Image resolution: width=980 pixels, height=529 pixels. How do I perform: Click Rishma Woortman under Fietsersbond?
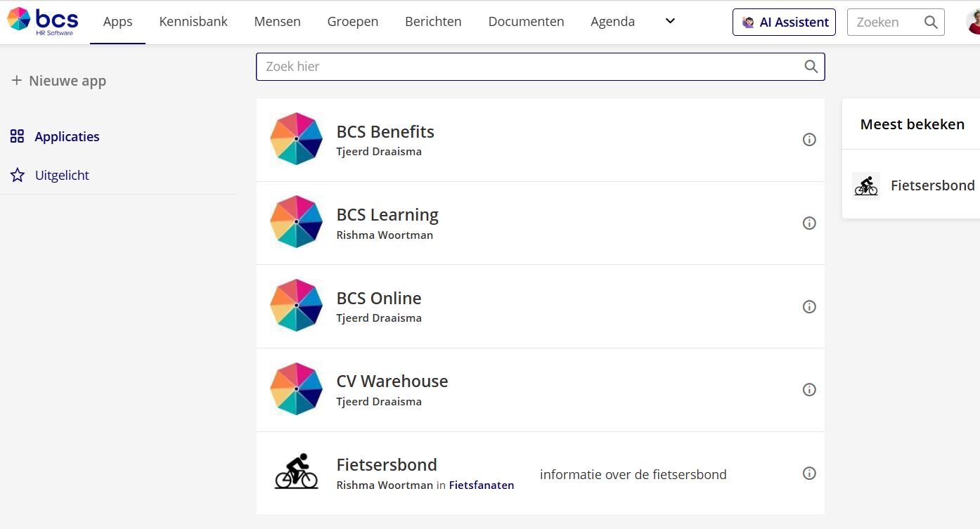385,485
